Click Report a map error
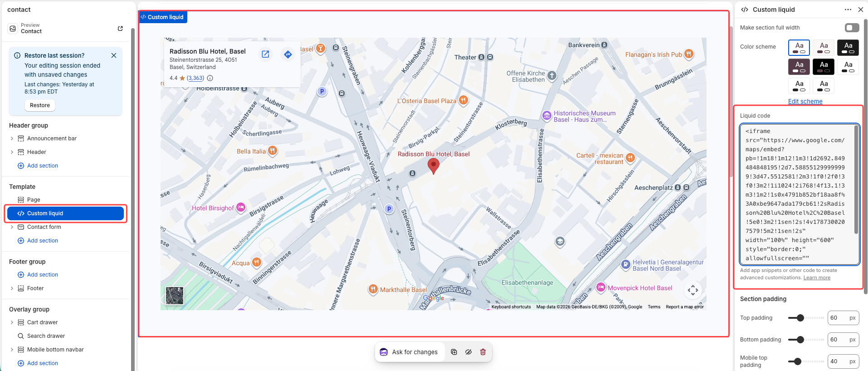Viewport: 868px width, 371px height. [685, 307]
